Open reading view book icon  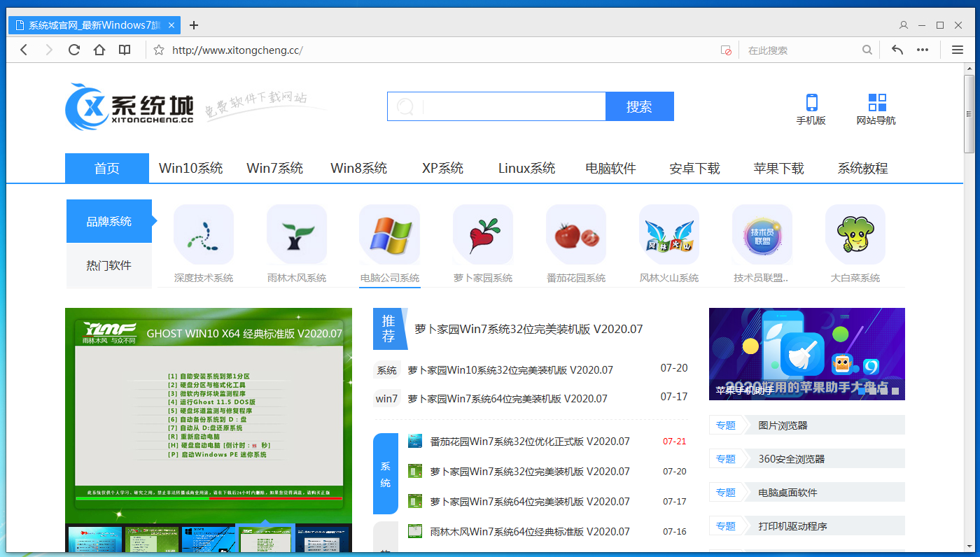tap(125, 50)
